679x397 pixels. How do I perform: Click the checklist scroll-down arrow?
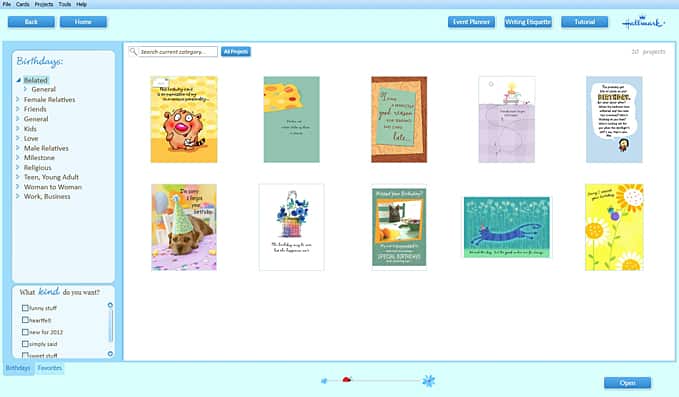110,354
